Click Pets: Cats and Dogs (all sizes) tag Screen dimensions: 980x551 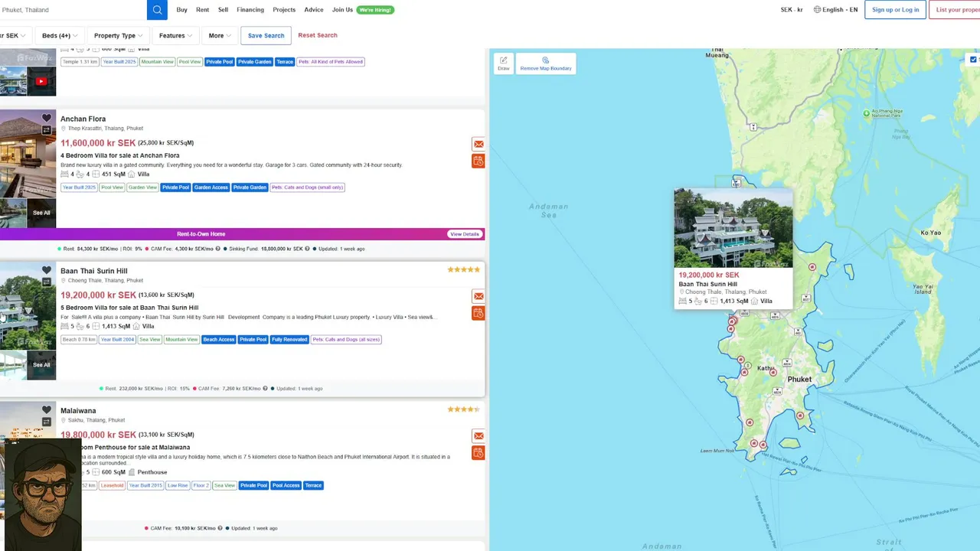346,340
